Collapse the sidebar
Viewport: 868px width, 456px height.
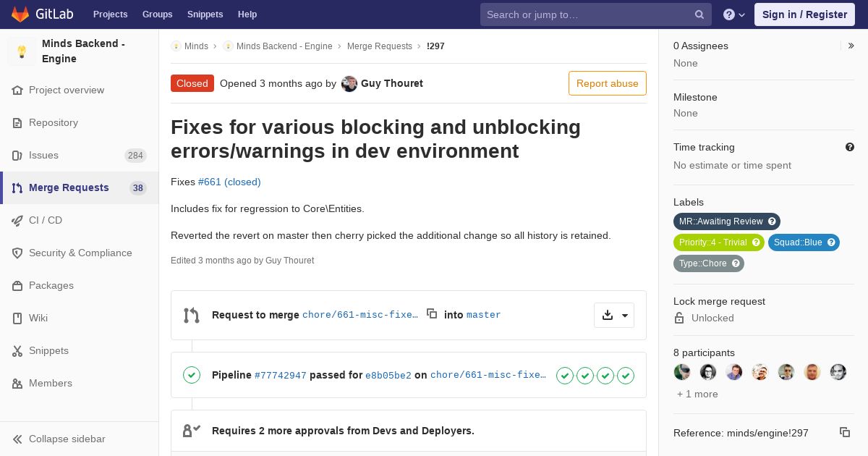pos(80,439)
